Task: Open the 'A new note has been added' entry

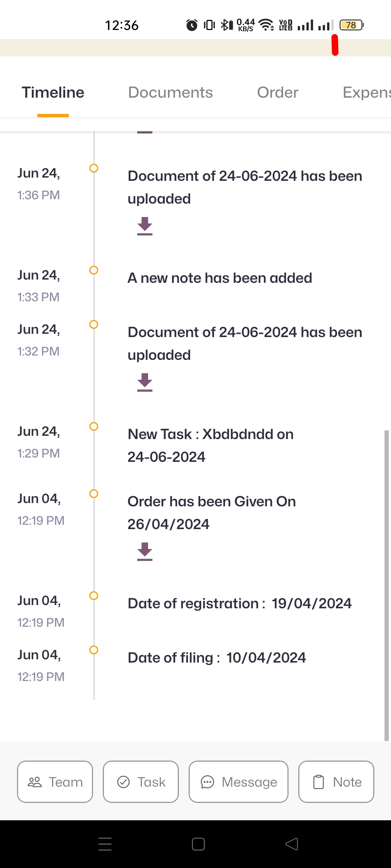Action: pyautogui.click(x=220, y=278)
